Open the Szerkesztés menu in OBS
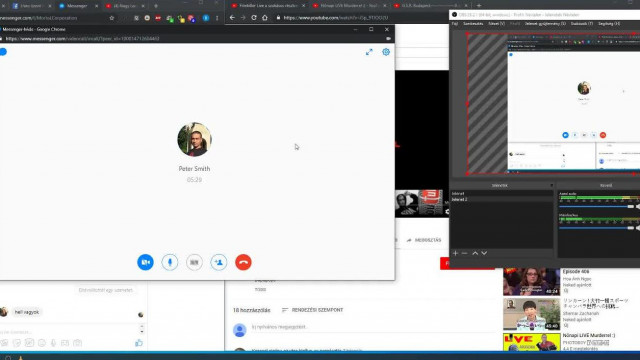 point(473,24)
